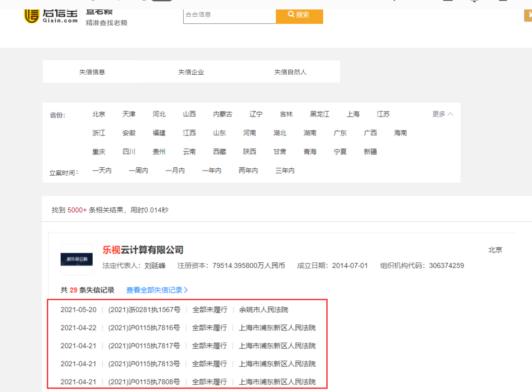Filter by province 陕西
This screenshot has height=392, width=532.
tap(250, 152)
